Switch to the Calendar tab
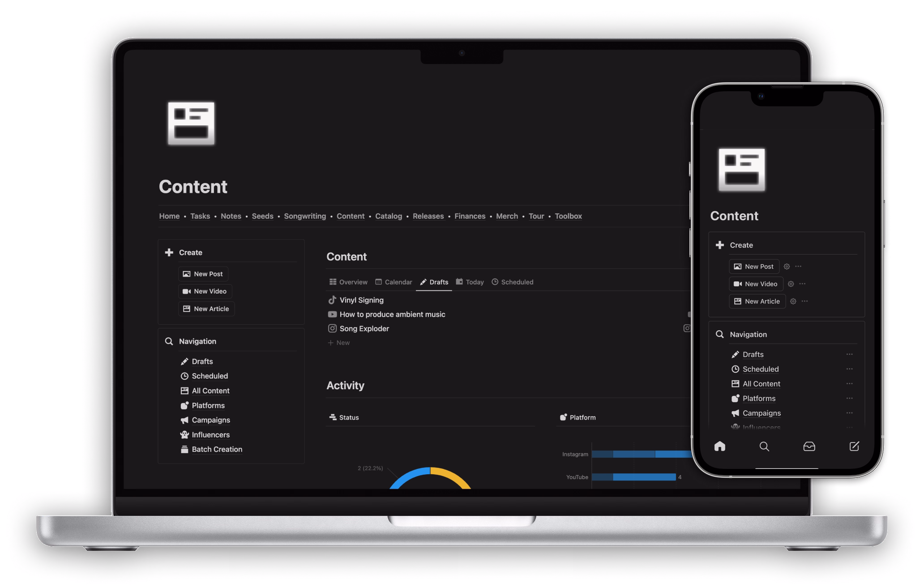The image size is (924, 587). [394, 282]
